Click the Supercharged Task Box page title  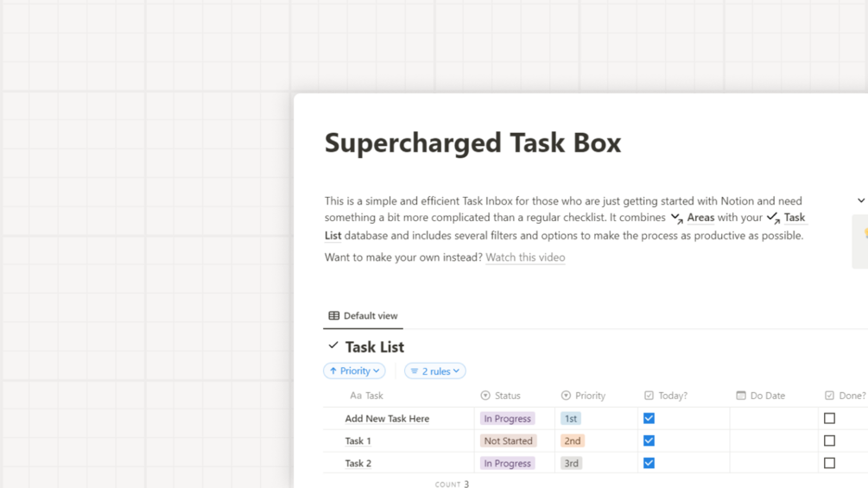tap(472, 143)
